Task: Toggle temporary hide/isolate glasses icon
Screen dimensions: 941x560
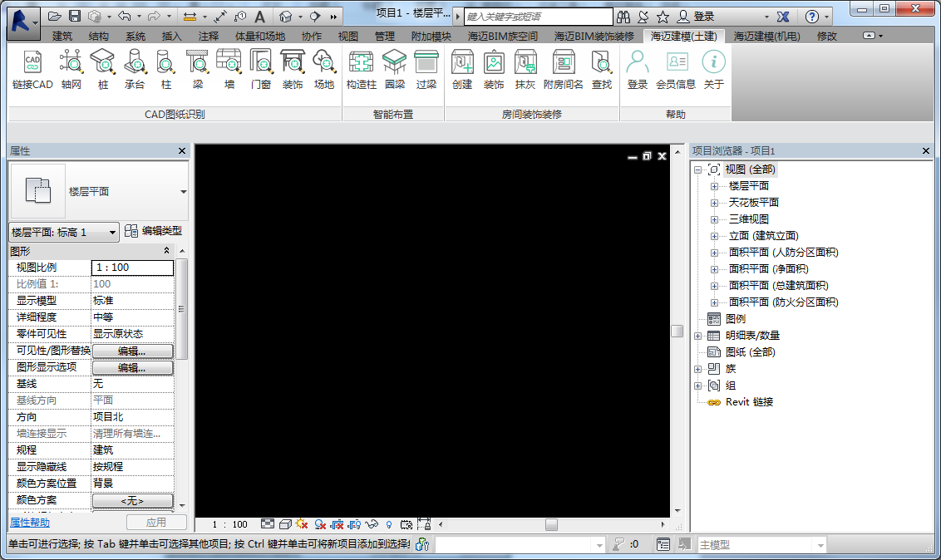Action: click(372, 524)
